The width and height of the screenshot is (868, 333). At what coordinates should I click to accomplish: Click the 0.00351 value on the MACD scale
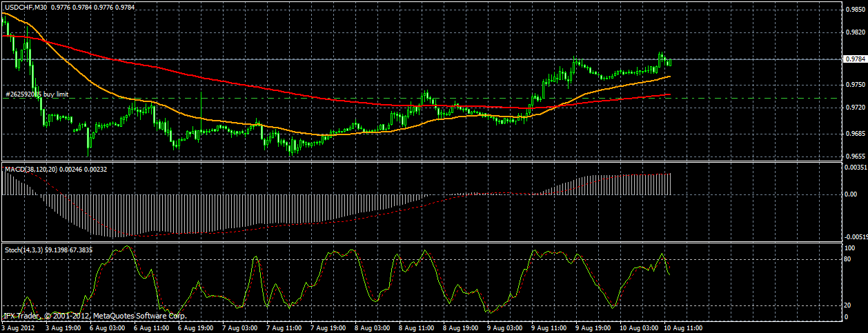tap(856, 168)
